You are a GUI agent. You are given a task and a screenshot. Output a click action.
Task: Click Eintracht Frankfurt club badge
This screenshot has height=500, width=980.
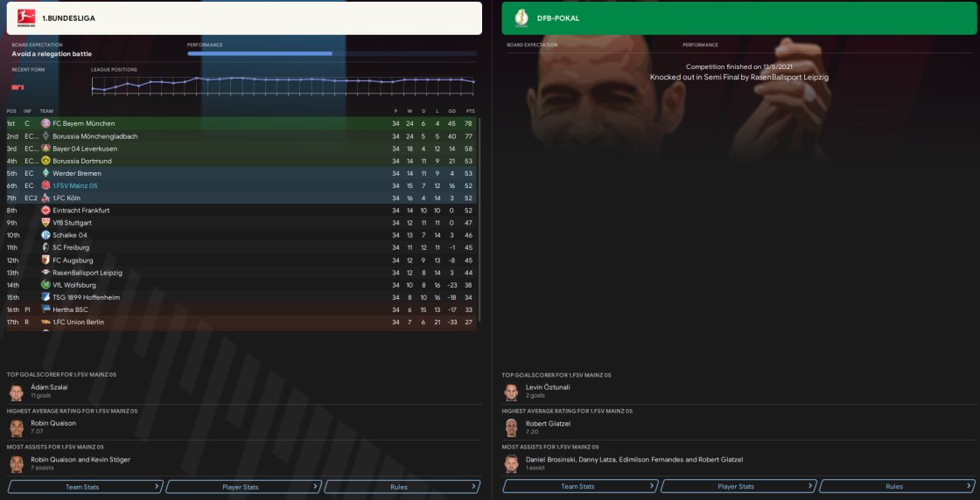click(45, 211)
